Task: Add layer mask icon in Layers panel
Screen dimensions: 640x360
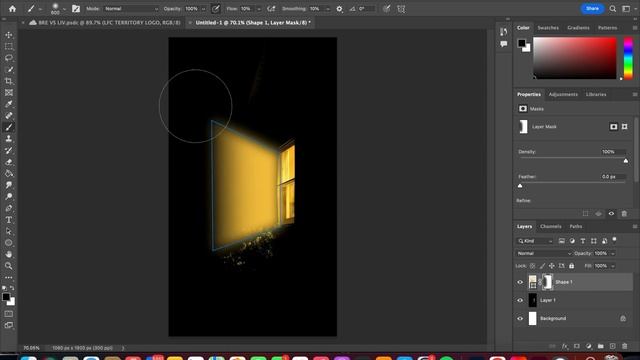Action: coord(577,346)
